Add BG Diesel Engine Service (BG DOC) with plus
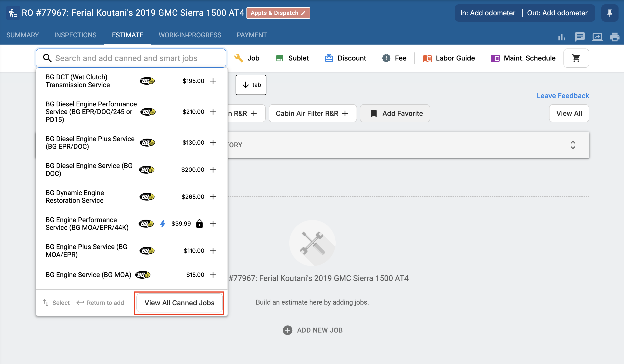624x364 pixels. point(213,170)
